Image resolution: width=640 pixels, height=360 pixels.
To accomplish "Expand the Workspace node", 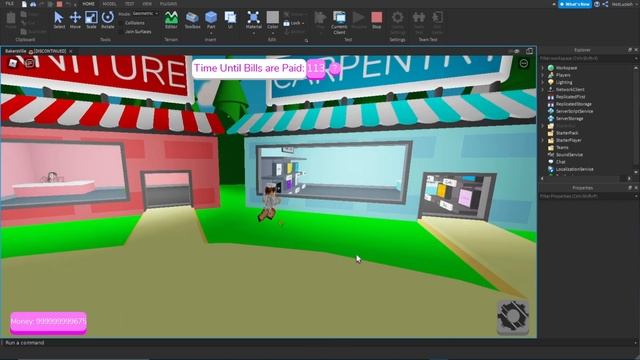I will click(x=543, y=68).
